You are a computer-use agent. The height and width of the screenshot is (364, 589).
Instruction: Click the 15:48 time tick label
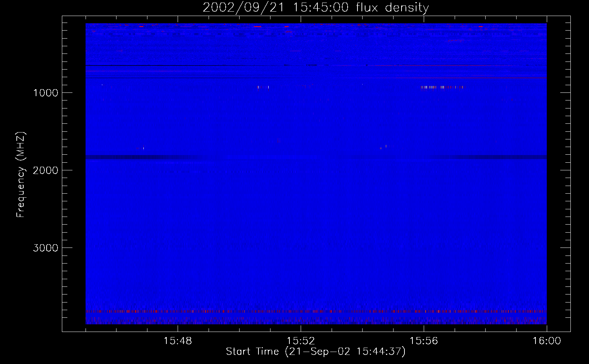pos(178,341)
